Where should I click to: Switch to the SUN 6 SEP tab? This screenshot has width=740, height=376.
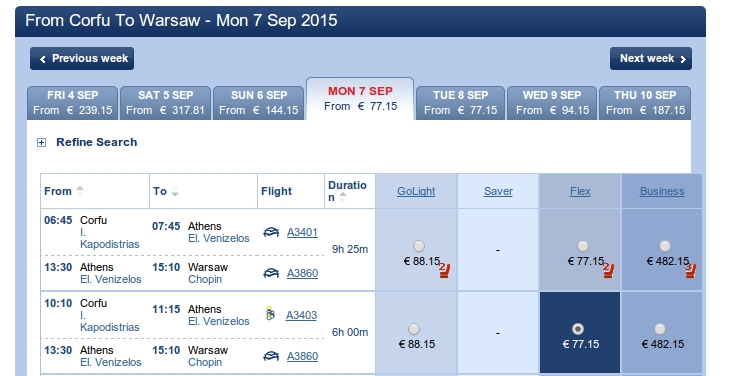(259, 103)
